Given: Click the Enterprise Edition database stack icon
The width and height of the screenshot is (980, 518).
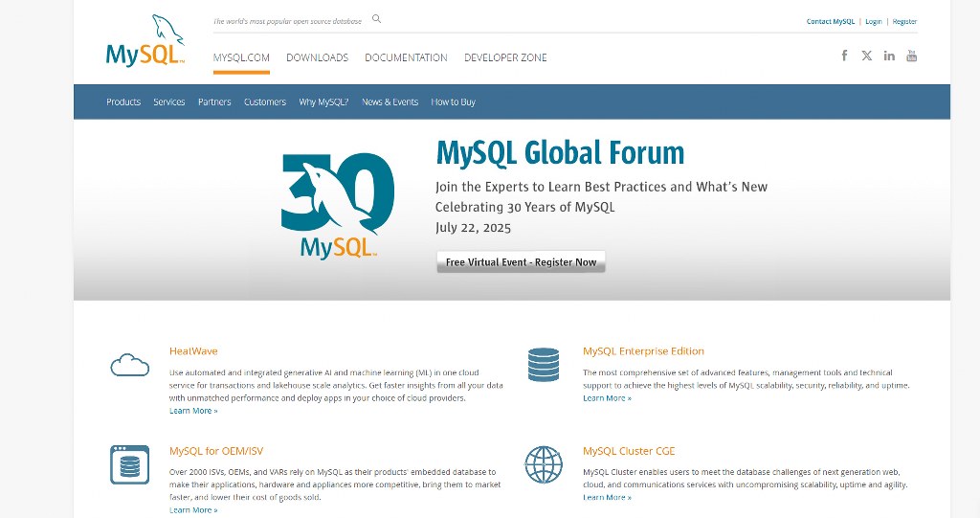Looking at the screenshot, I should [x=543, y=365].
